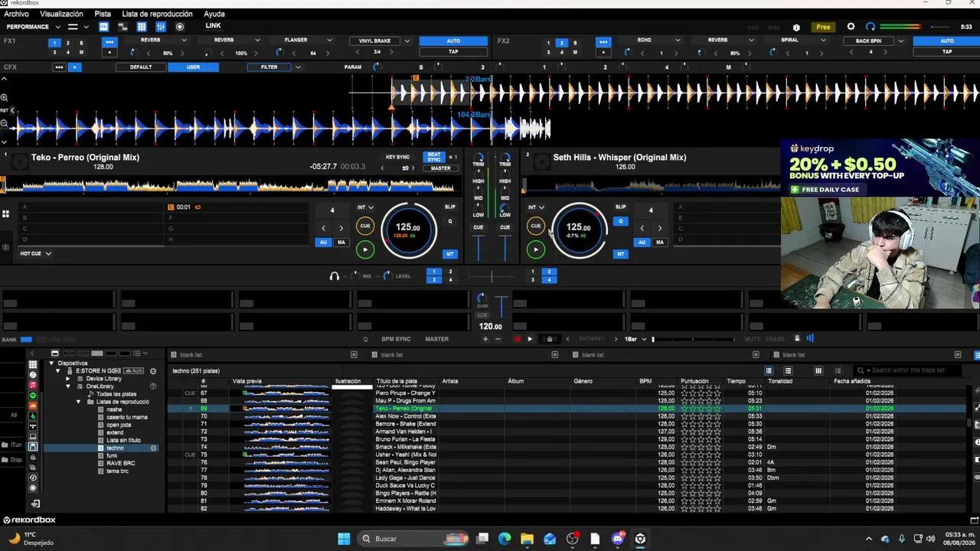Collapse the OneLibrary tree node
Image resolution: width=980 pixels, height=551 pixels.
(x=67, y=386)
